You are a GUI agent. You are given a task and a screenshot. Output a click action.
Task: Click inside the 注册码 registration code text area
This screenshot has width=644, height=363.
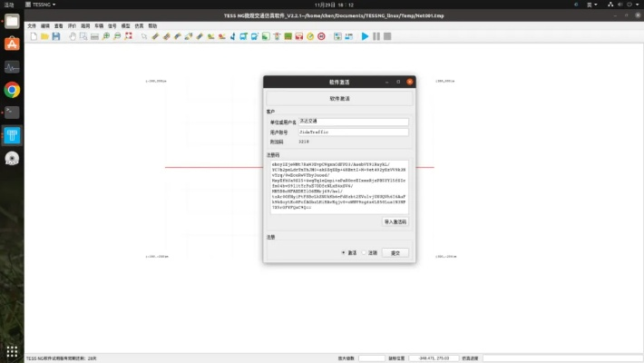pos(339,187)
